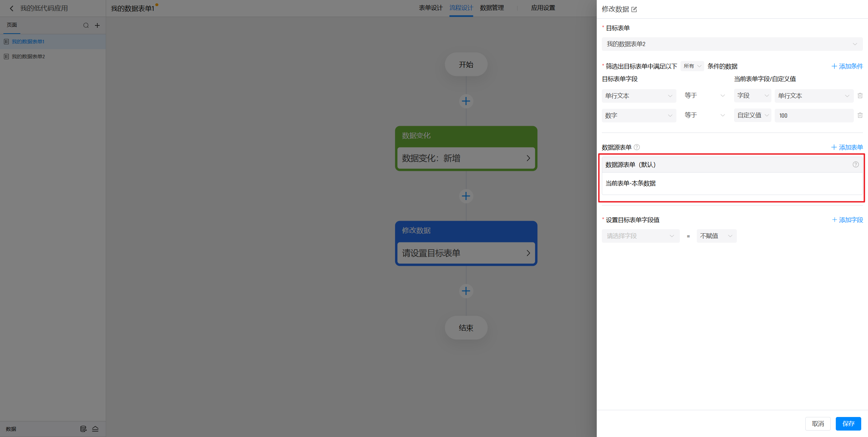Click the 保存 button
This screenshot has height=437, width=868.
[x=848, y=424]
